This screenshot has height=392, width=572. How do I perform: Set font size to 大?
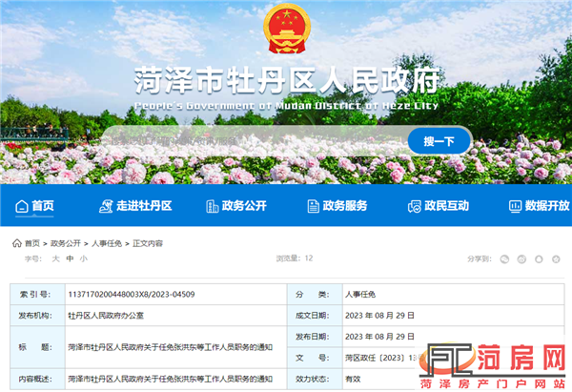point(56,258)
